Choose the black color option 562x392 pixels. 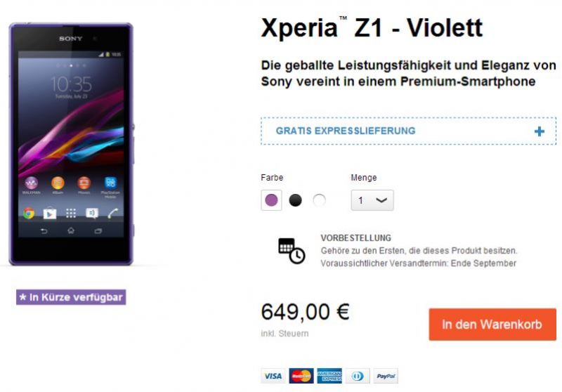[295, 200]
